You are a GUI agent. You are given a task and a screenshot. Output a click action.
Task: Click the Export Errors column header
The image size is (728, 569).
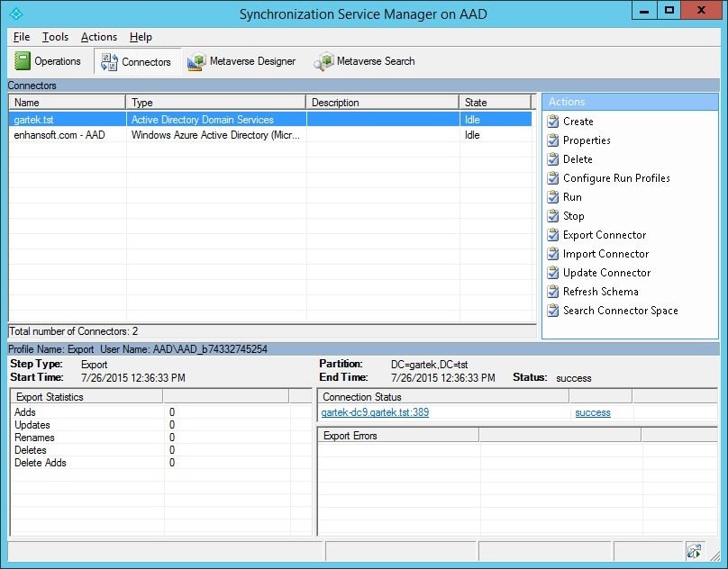click(399, 436)
